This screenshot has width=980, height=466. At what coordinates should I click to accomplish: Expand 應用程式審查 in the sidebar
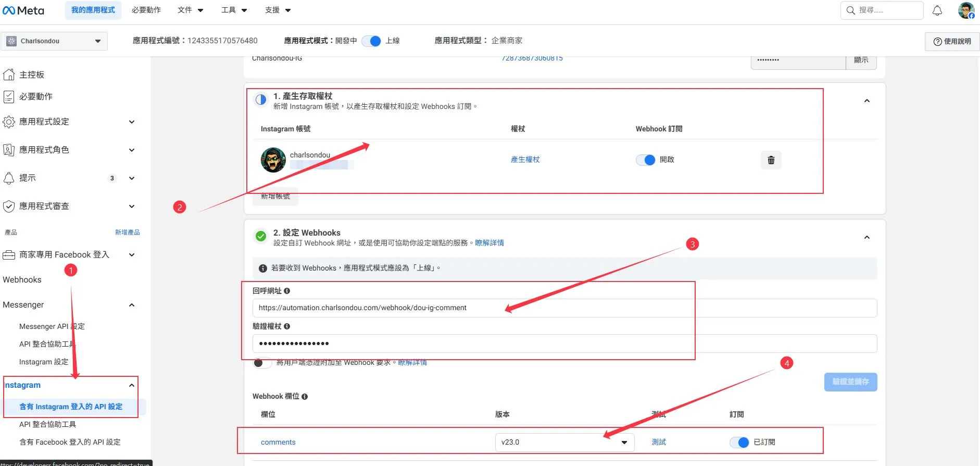[132, 206]
